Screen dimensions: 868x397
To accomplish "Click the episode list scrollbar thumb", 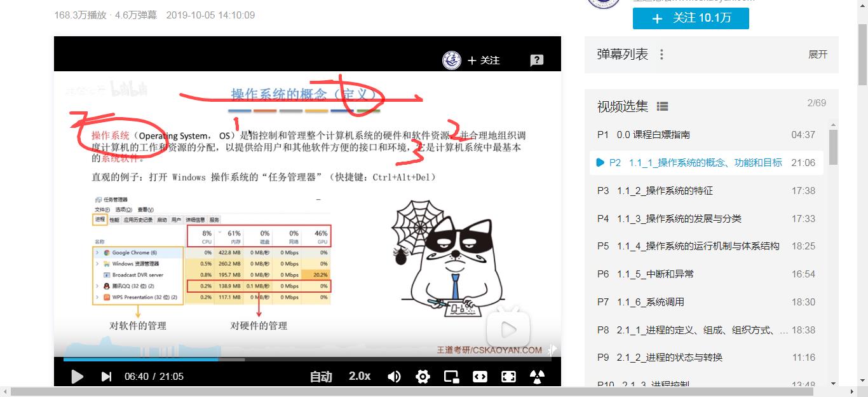I will pyautogui.click(x=833, y=147).
